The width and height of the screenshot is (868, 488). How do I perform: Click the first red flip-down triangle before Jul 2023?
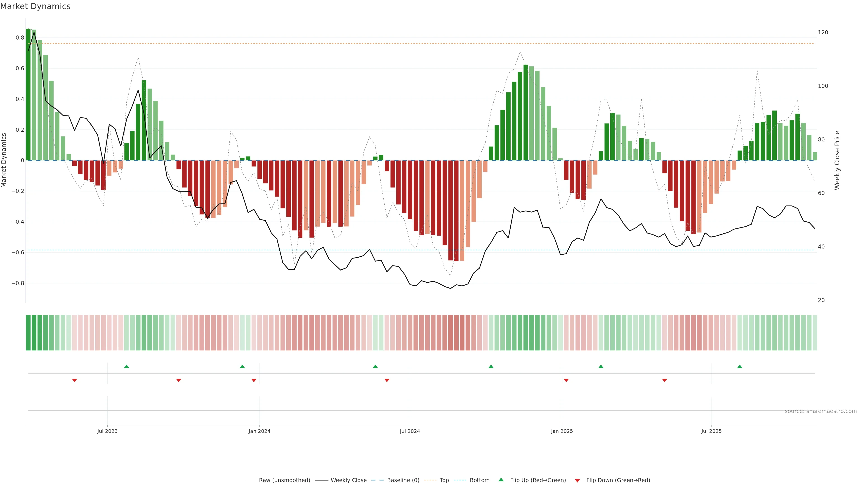(x=74, y=380)
